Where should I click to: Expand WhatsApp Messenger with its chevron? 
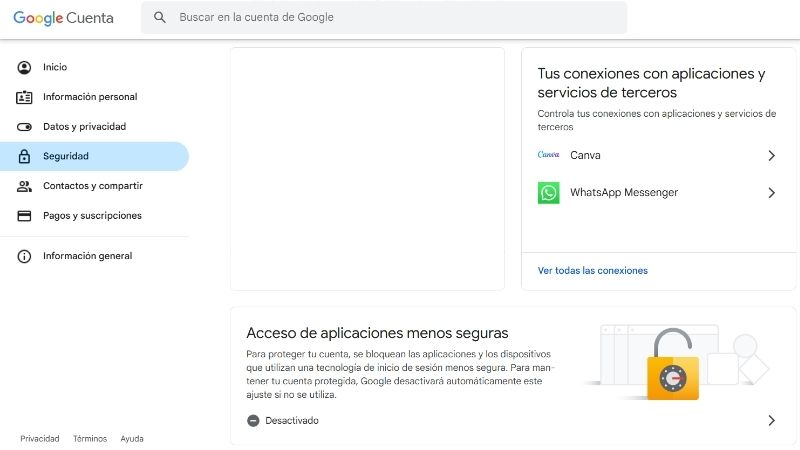[x=771, y=193]
